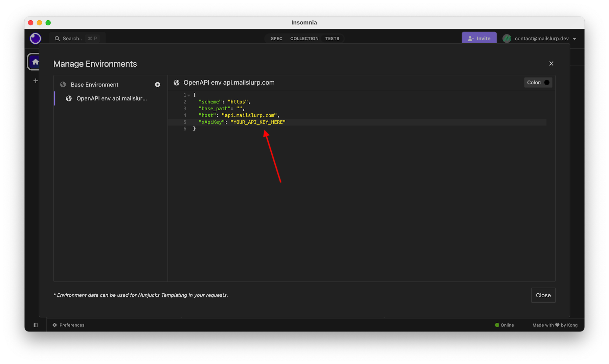Switch to the TESTS tab
The width and height of the screenshot is (609, 364).
tap(332, 39)
